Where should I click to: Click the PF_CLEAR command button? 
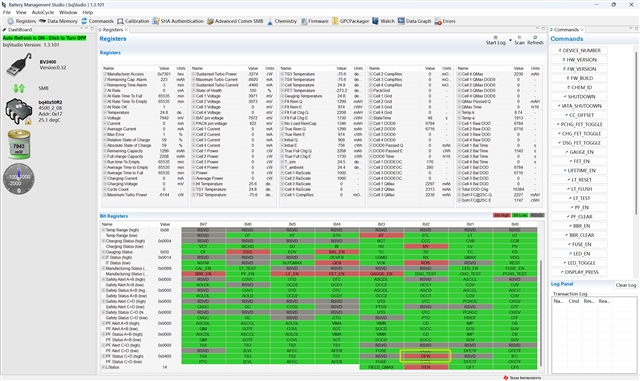point(579,217)
